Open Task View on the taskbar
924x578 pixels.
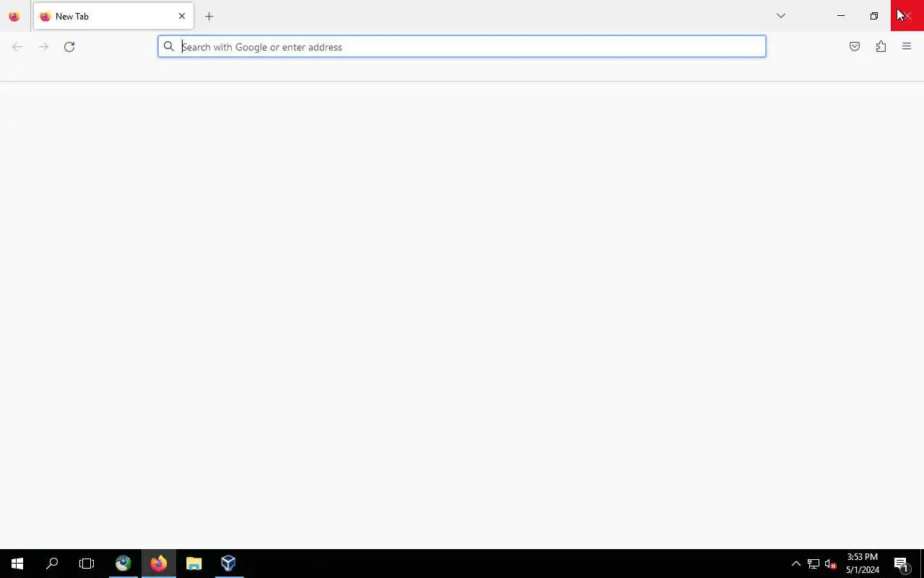(87, 564)
